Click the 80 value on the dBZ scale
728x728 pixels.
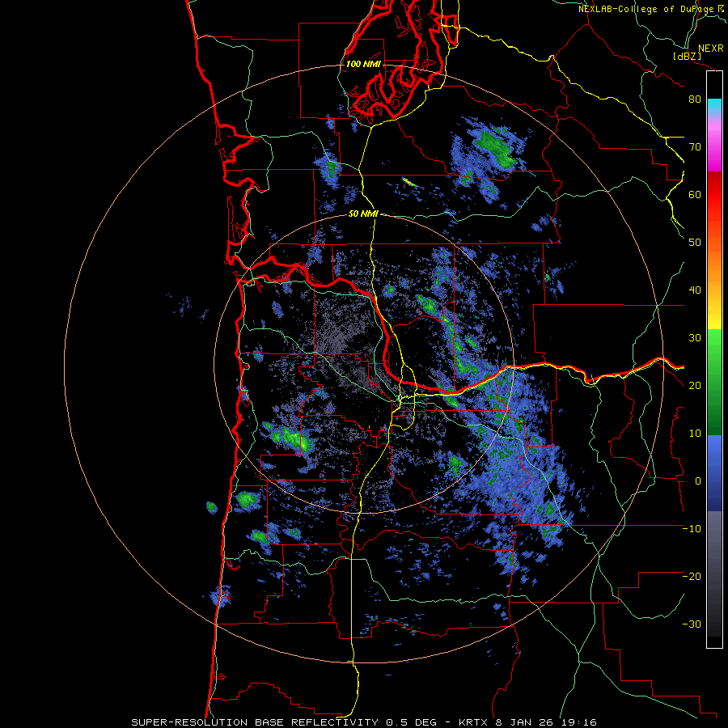[x=695, y=99]
